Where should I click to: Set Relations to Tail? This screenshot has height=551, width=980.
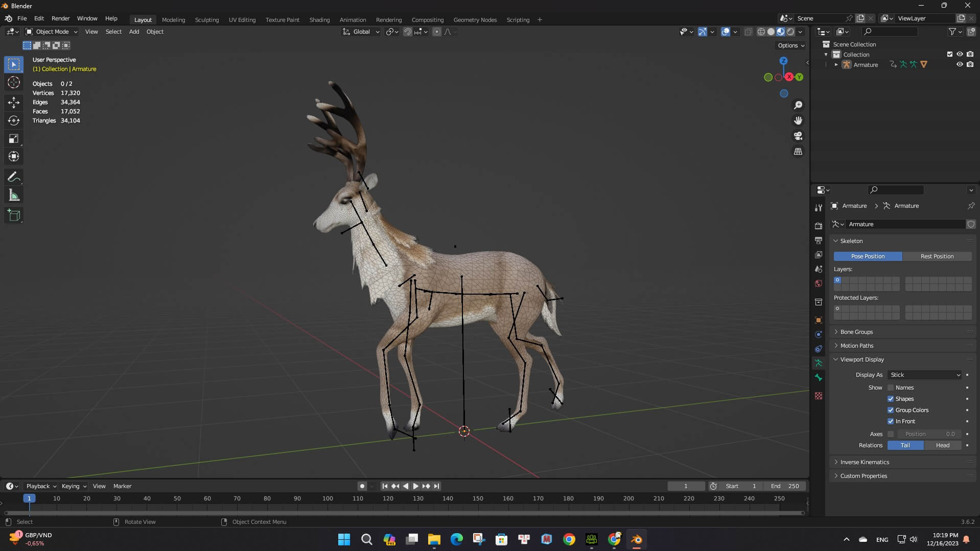pyautogui.click(x=905, y=445)
